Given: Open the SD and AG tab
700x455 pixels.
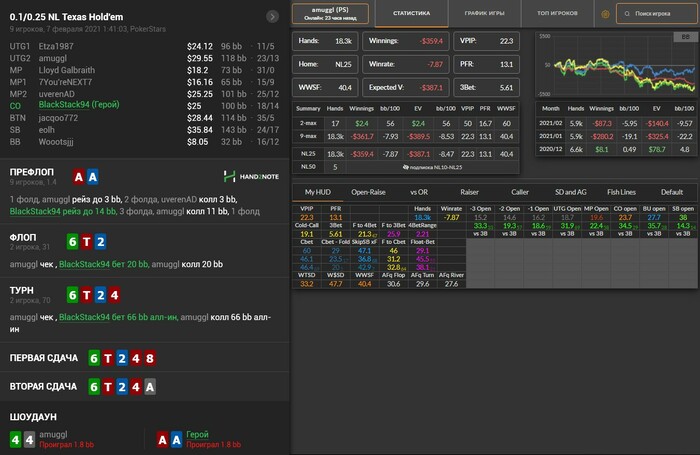Looking at the screenshot, I should pos(571,192).
